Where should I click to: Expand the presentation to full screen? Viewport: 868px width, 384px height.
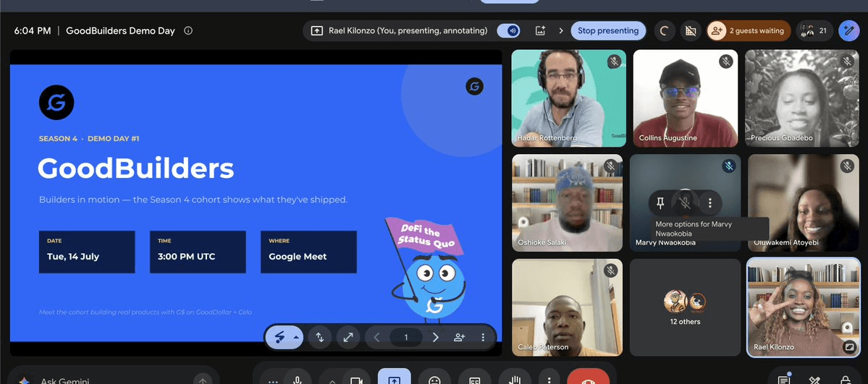348,338
